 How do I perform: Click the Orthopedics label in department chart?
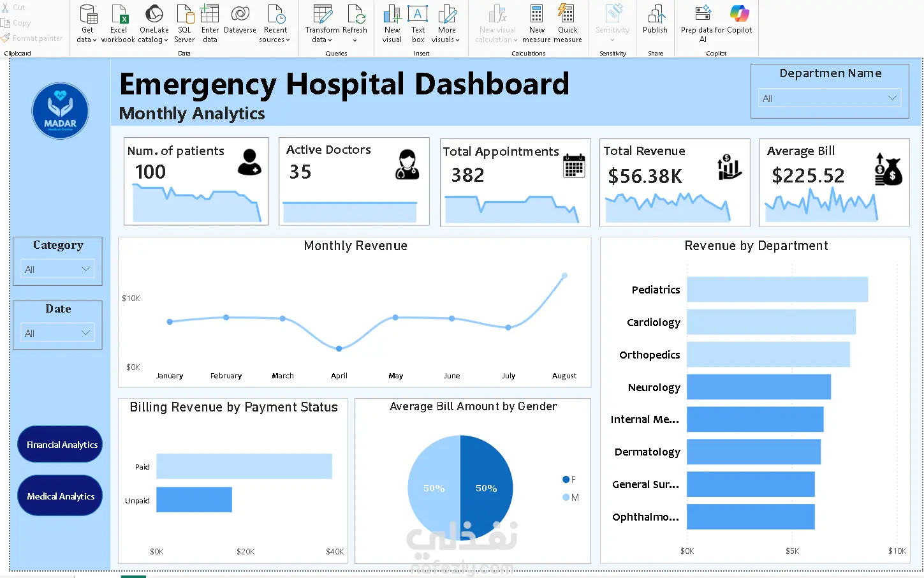pos(649,355)
